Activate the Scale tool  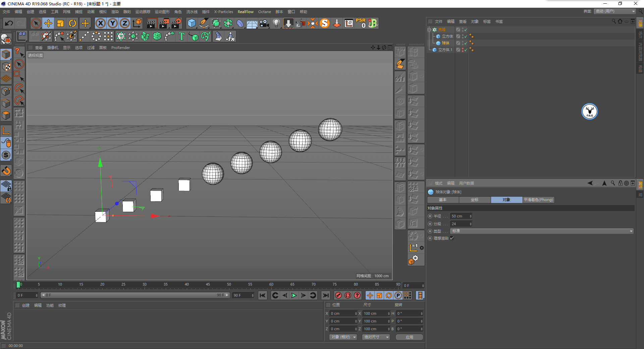pyautogui.click(x=60, y=23)
